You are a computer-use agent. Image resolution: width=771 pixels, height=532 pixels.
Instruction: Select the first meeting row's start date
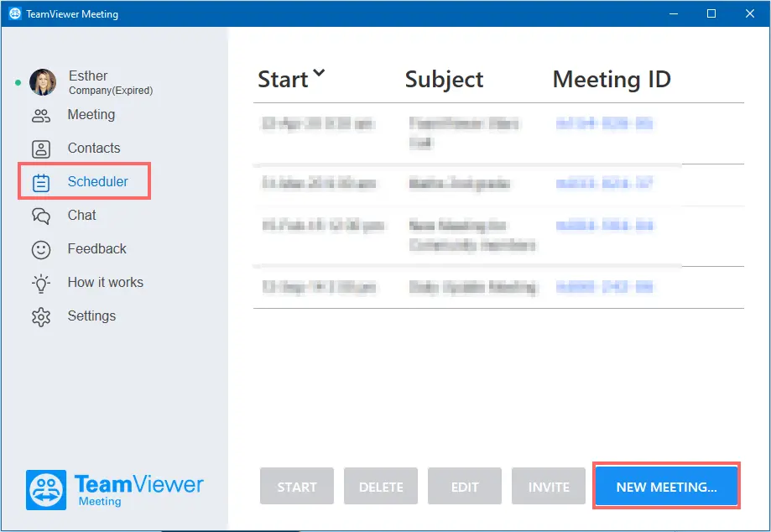click(318, 123)
